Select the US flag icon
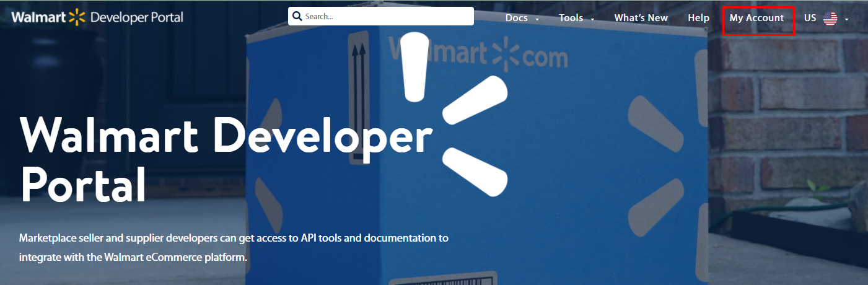Screen dimensions: 868x285 830,19
